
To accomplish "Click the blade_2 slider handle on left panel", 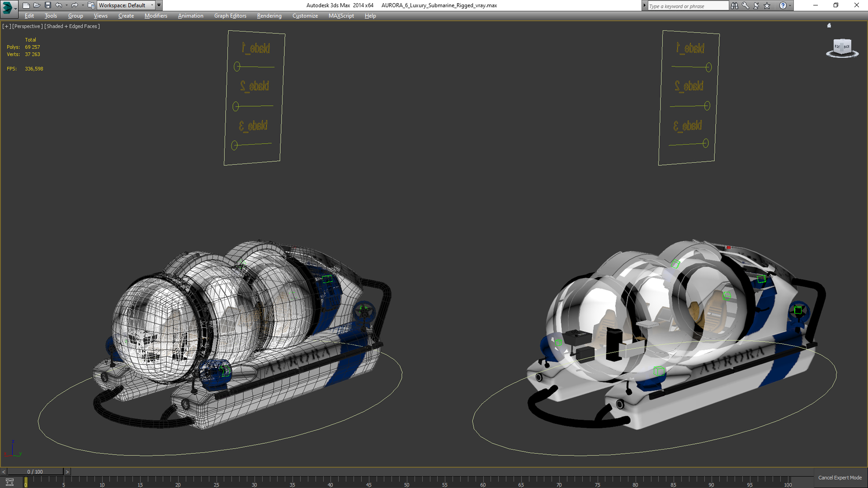I will tap(236, 106).
